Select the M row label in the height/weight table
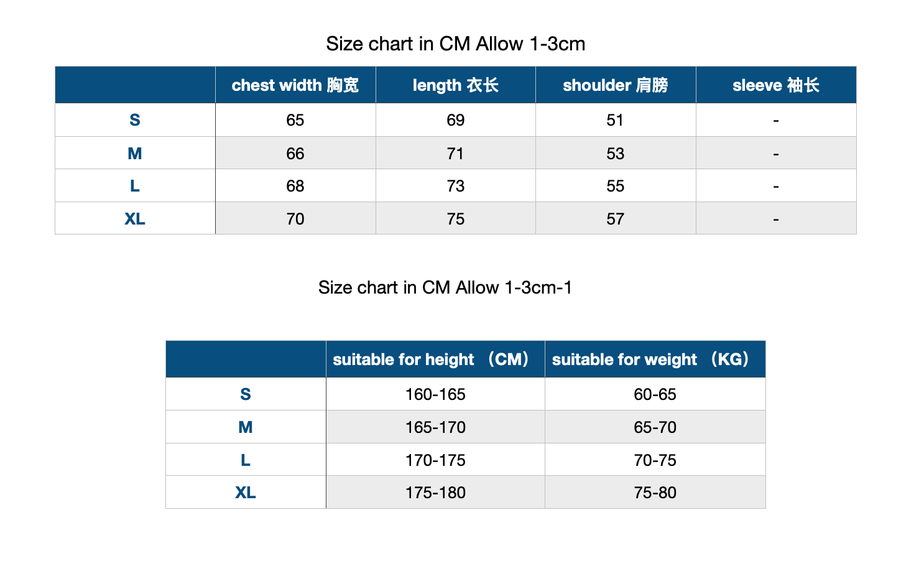 tap(246, 427)
